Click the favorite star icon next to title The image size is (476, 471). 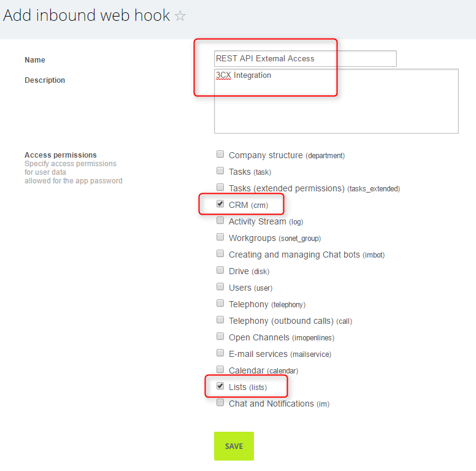coord(180,15)
